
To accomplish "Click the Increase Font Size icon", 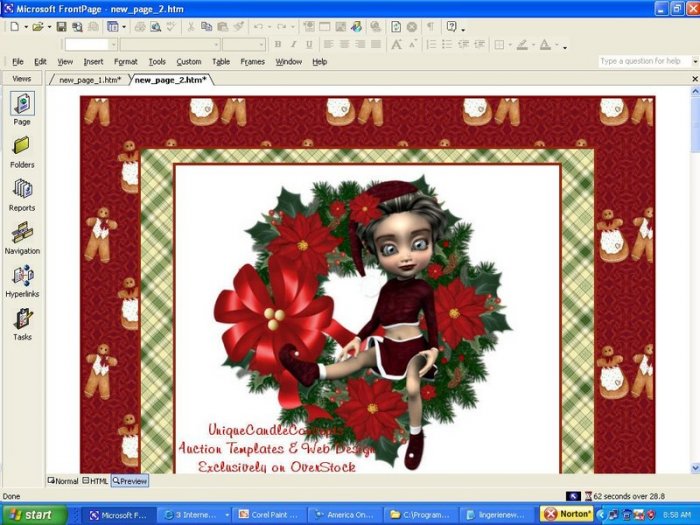I will (396, 44).
